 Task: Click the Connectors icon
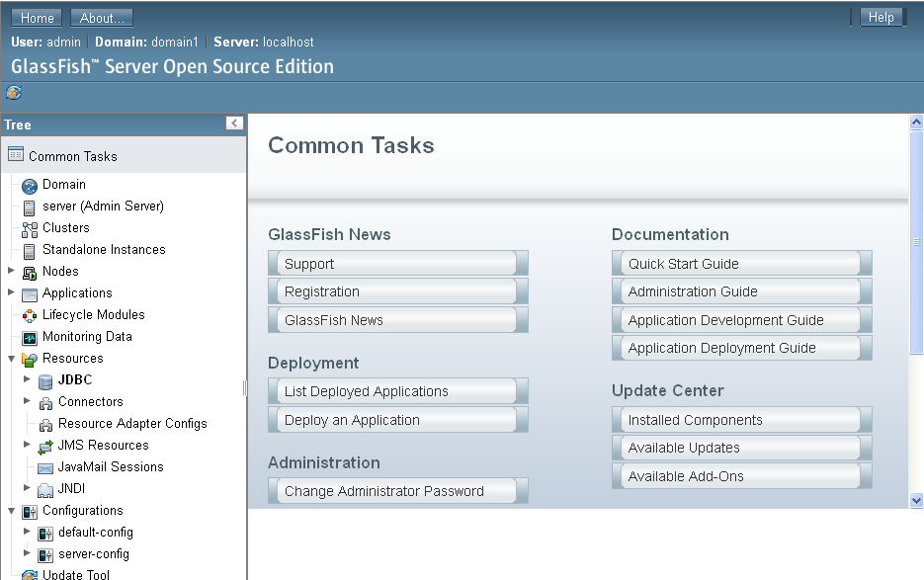coord(45,404)
